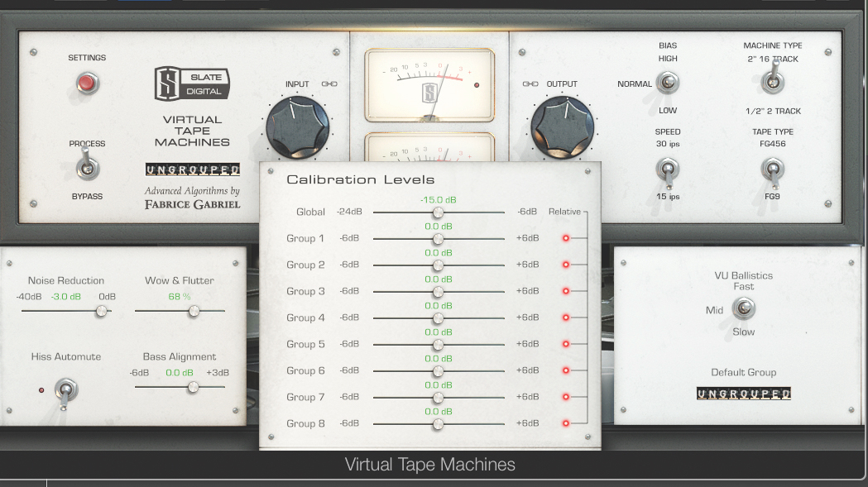Viewport: 868px width, 487px height.
Task: Click the Noise Reduction slider handle
Action: [x=101, y=312]
